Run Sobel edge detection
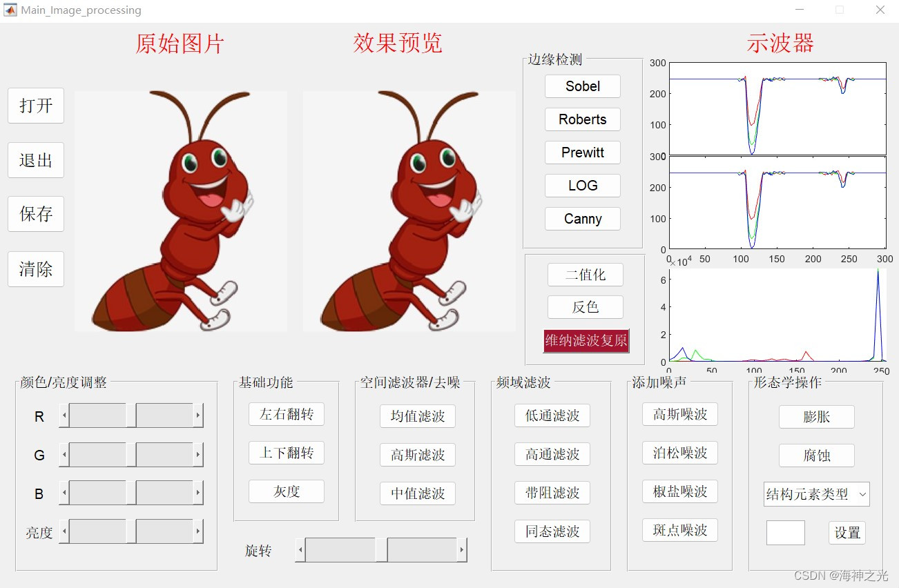Screen dimensions: 899x588 pyautogui.click(x=583, y=86)
